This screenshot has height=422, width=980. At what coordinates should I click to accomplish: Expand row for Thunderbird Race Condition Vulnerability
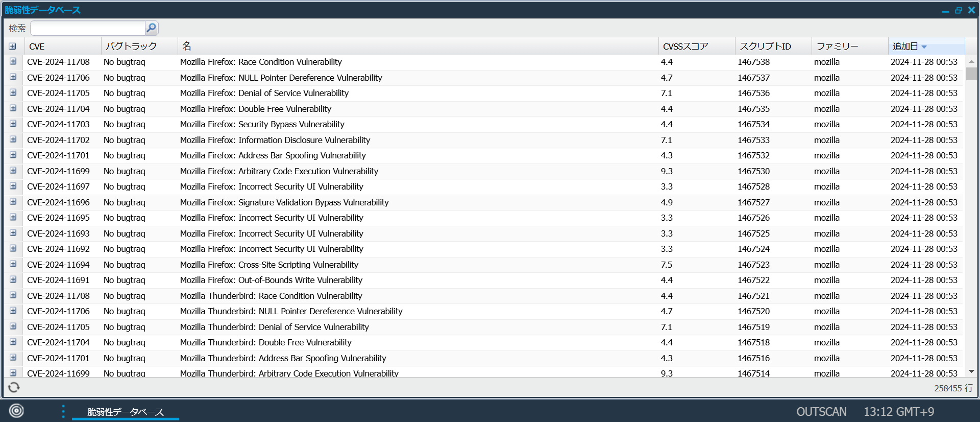tap(13, 295)
